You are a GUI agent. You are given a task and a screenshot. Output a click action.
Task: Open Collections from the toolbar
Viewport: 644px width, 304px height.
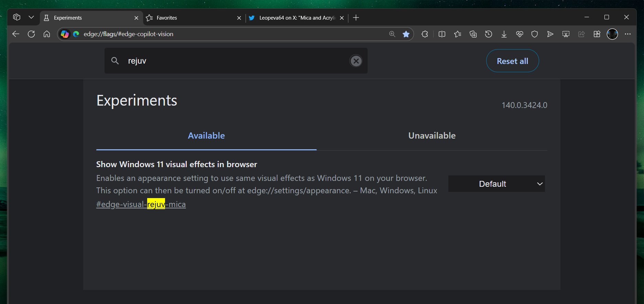click(x=473, y=34)
